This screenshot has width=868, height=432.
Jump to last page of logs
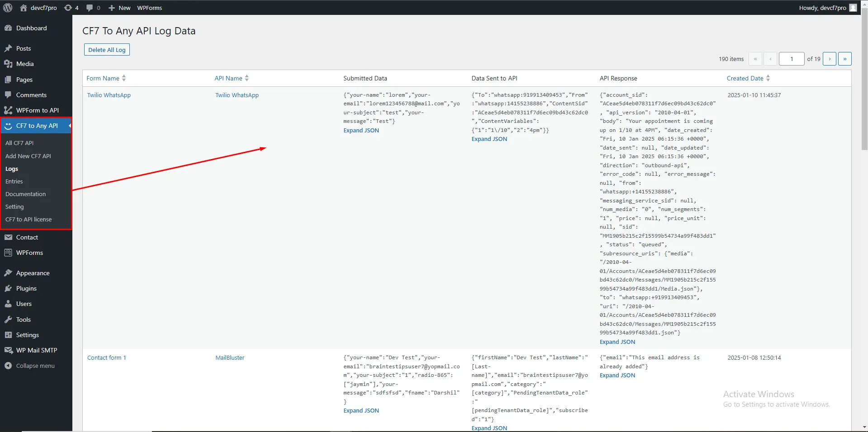pos(845,59)
